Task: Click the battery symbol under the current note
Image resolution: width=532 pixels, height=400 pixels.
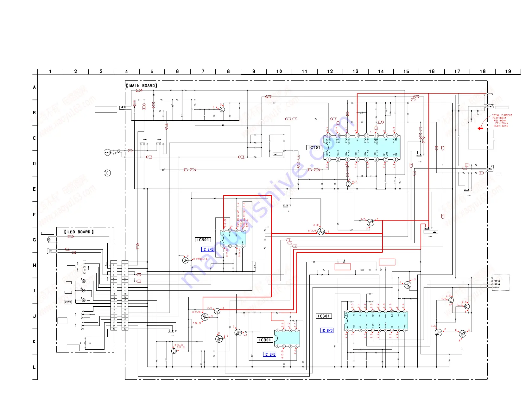Action: pyautogui.click(x=493, y=139)
